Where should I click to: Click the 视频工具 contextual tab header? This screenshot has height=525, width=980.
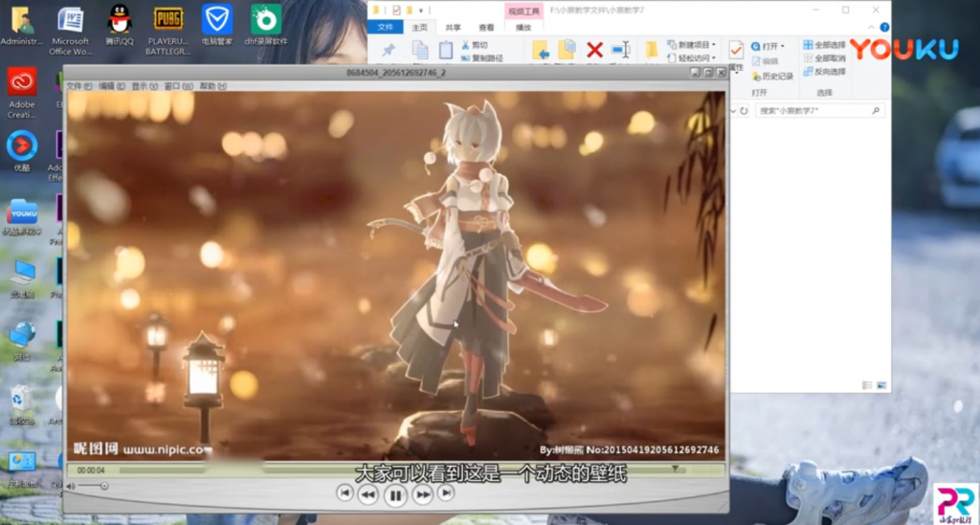(x=523, y=11)
